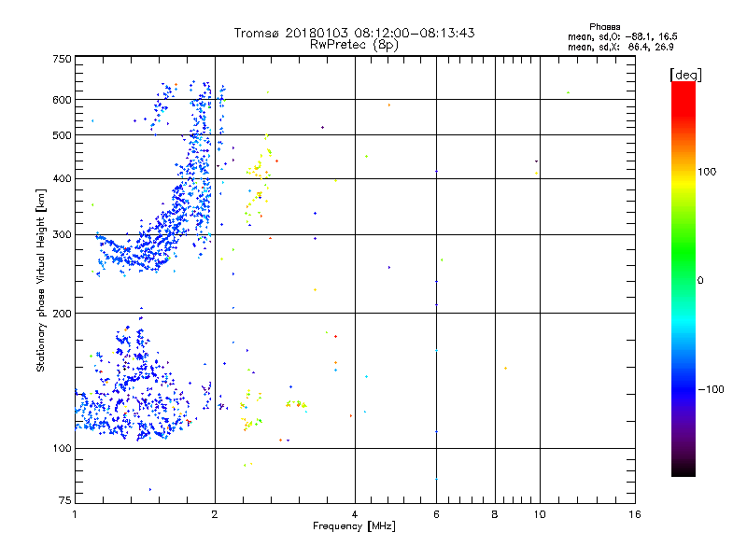Click the y-axis '600' tick label
This screenshot has height=560, width=747.
(62, 100)
